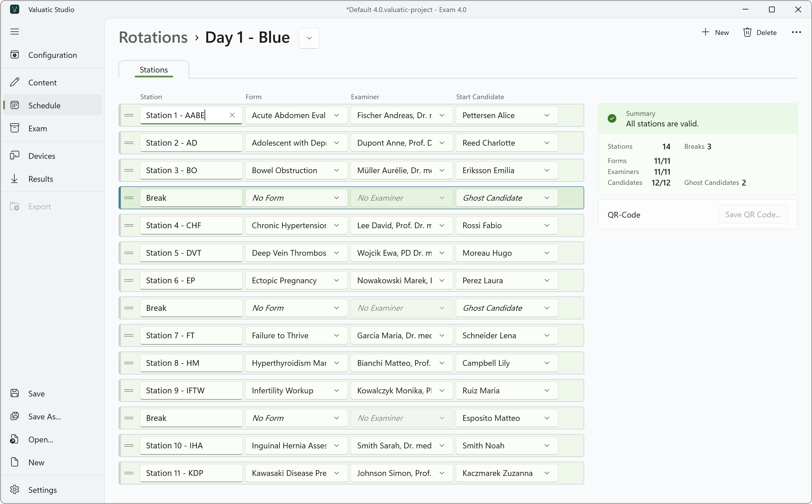The width and height of the screenshot is (812, 504).
Task: Grab the drag handle of Station 10 - IHA row
Action: click(x=129, y=445)
